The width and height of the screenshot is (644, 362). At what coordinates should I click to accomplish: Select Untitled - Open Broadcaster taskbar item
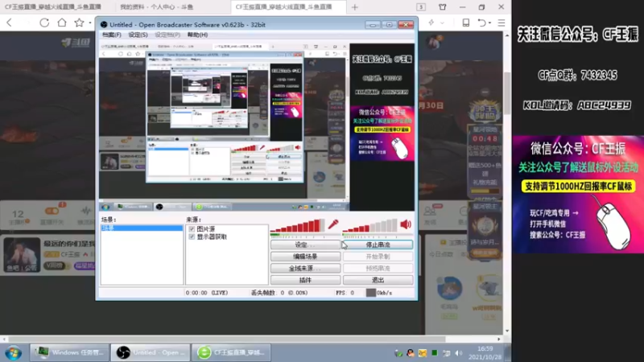coord(151,352)
